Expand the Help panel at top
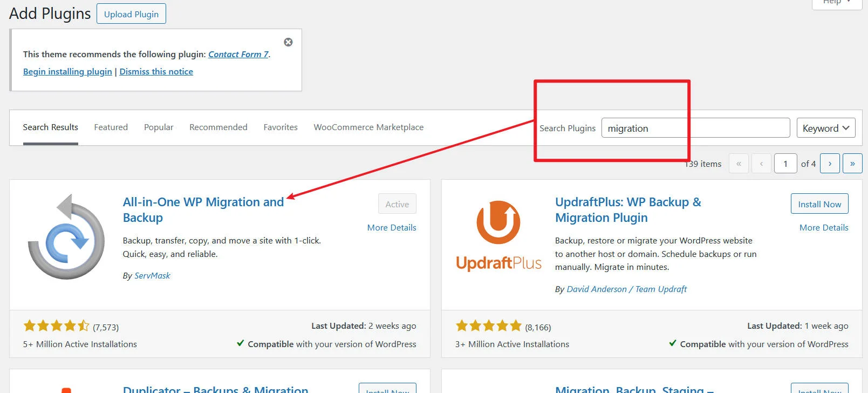868x393 pixels. click(837, 3)
